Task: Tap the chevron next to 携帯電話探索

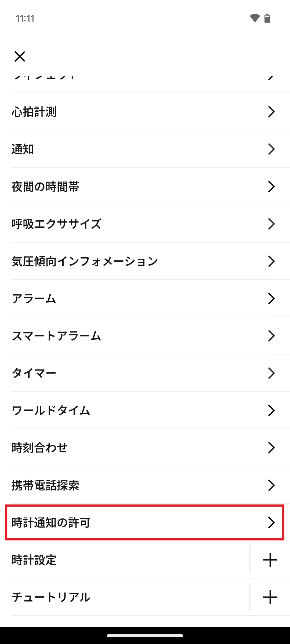Action: (x=271, y=485)
